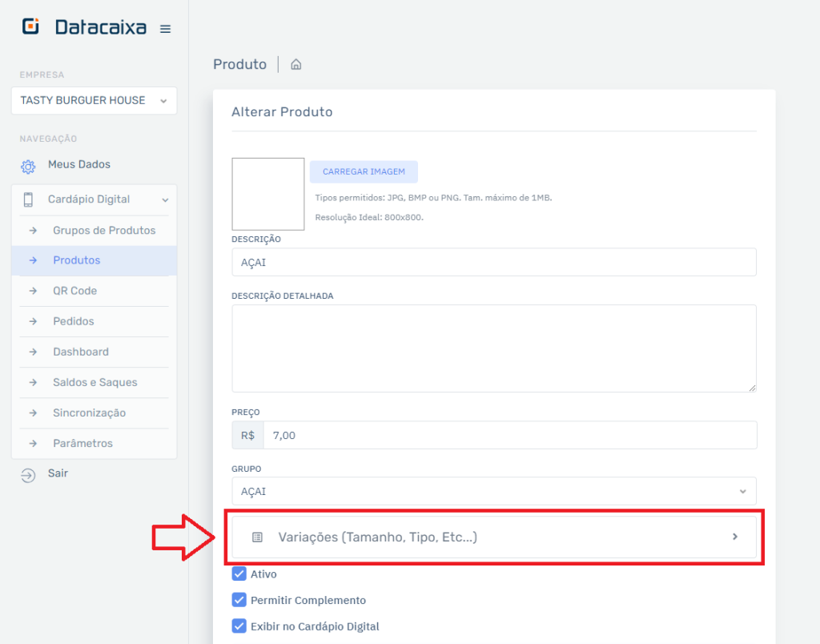Click the Preço input field
Viewport: 820px width, 644px height.
point(509,435)
